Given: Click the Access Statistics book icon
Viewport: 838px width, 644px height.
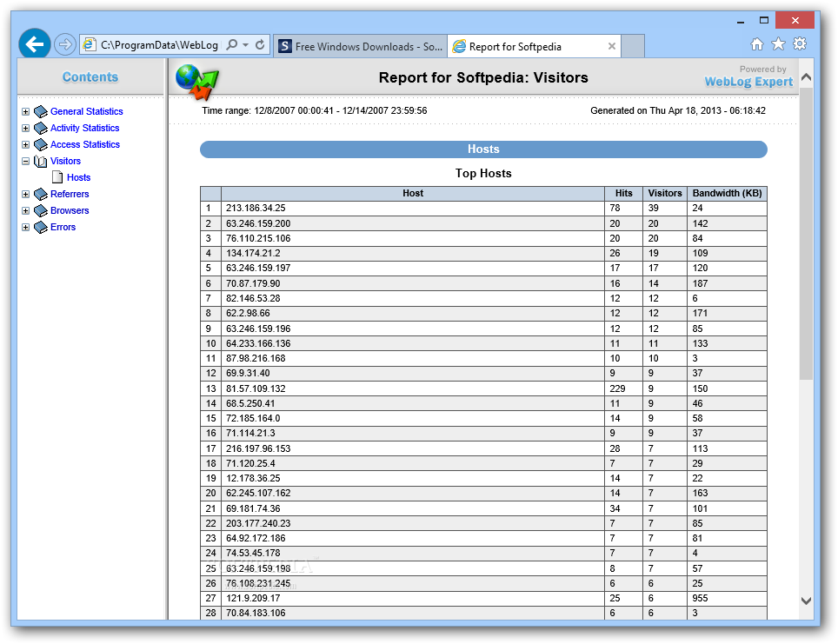Looking at the screenshot, I should click(41, 145).
